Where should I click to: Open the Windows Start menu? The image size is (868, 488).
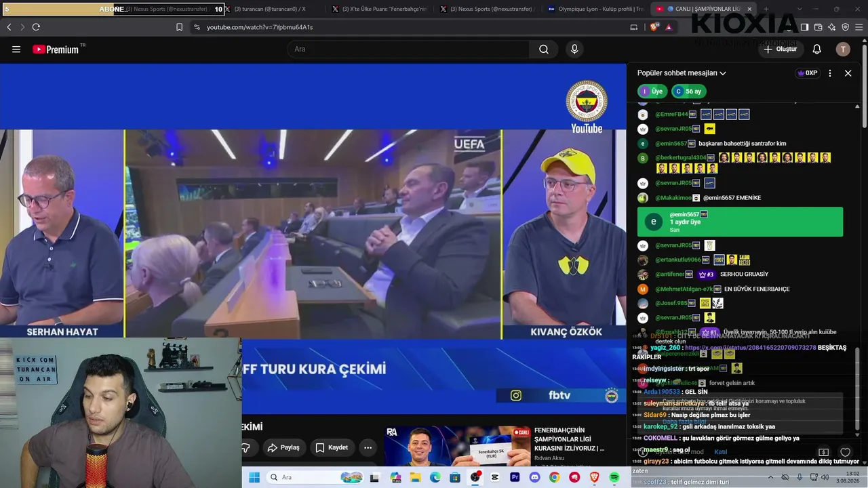(254, 478)
